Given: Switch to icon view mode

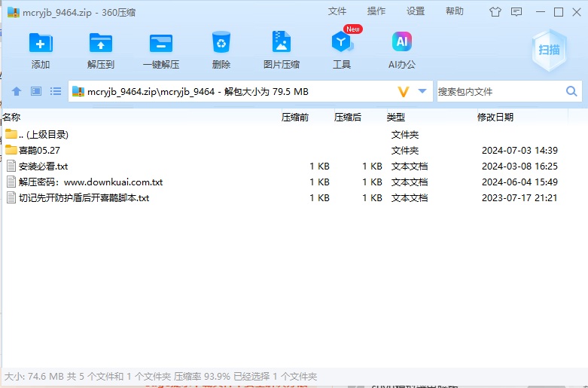Looking at the screenshot, I should [36, 91].
